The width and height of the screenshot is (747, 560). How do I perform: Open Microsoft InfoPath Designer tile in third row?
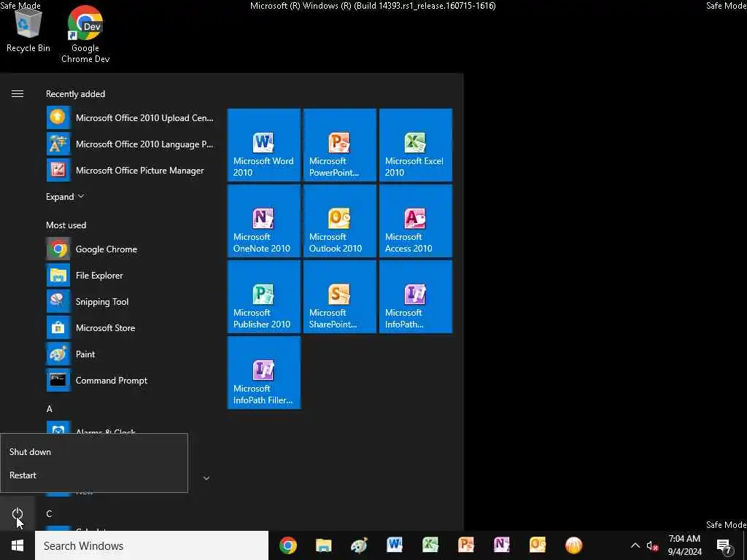click(x=415, y=296)
